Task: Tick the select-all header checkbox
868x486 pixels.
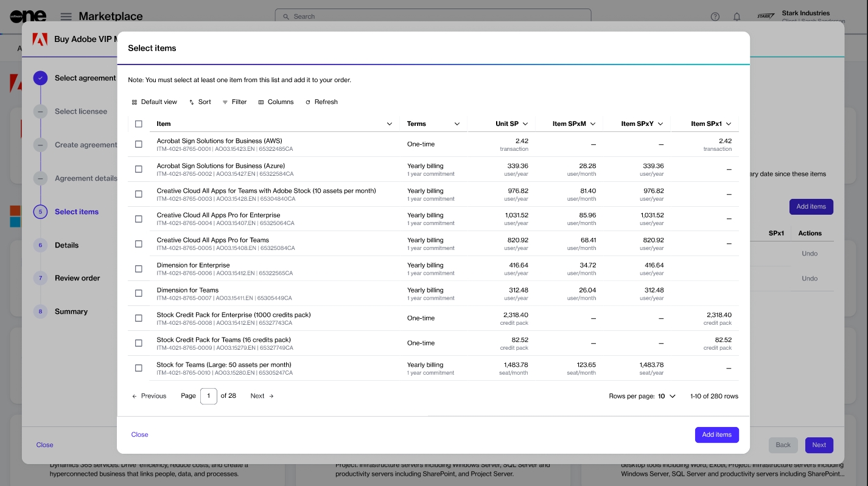Action: 139,124
